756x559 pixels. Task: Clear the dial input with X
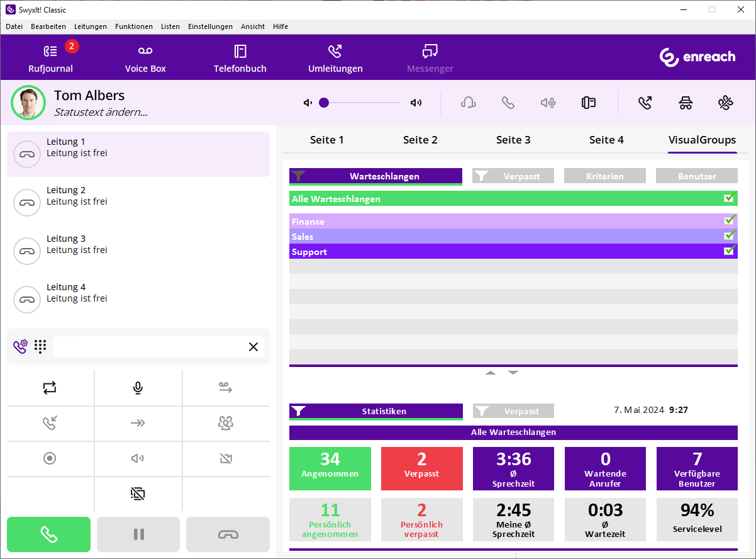tap(253, 347)
